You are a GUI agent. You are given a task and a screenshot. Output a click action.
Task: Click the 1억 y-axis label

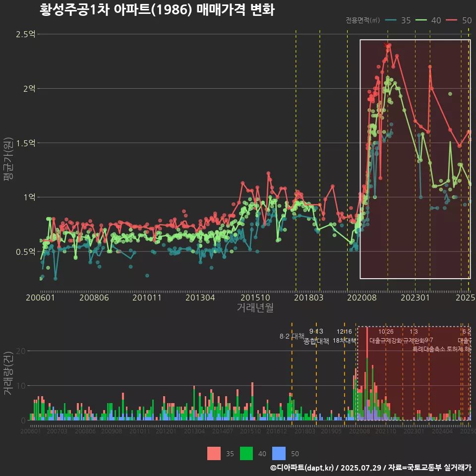tap(29, 197)
